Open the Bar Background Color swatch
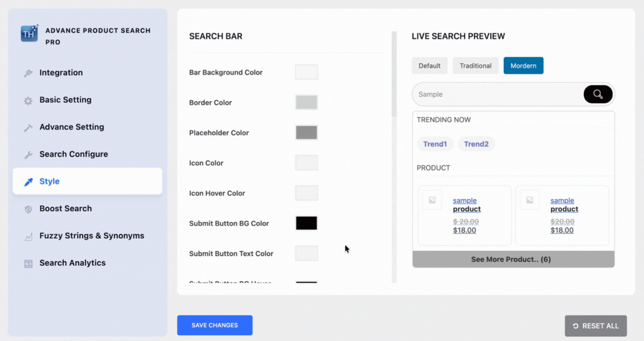Screen dimensions: 644x341 (306, 72)
